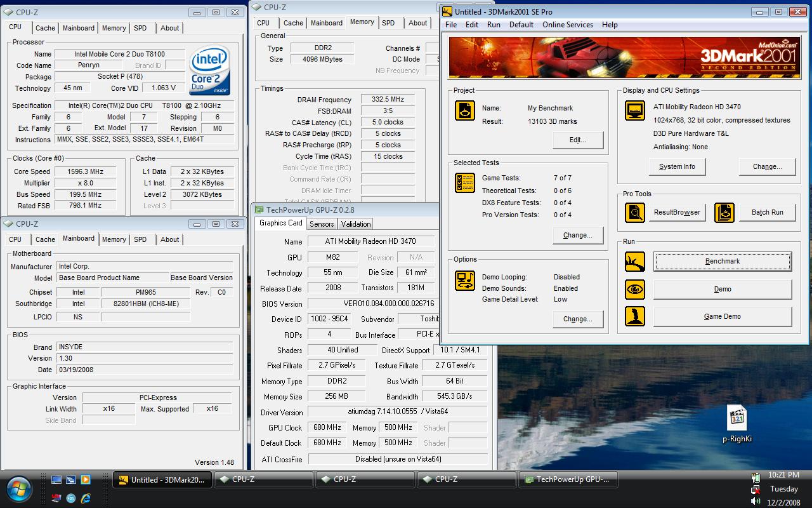Click the GPU-Z title bar icon
This screenshot has width=812, height=508.
259,210
